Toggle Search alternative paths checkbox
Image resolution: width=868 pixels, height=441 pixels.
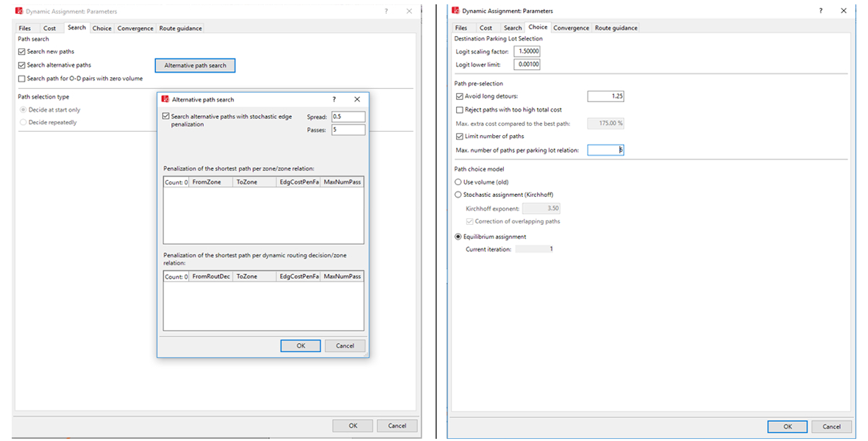point(21,65)
